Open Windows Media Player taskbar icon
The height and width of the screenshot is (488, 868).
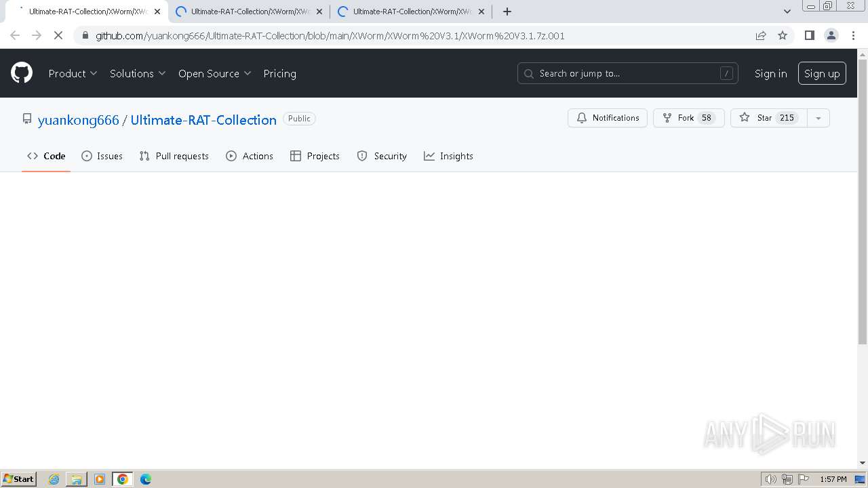100,479
